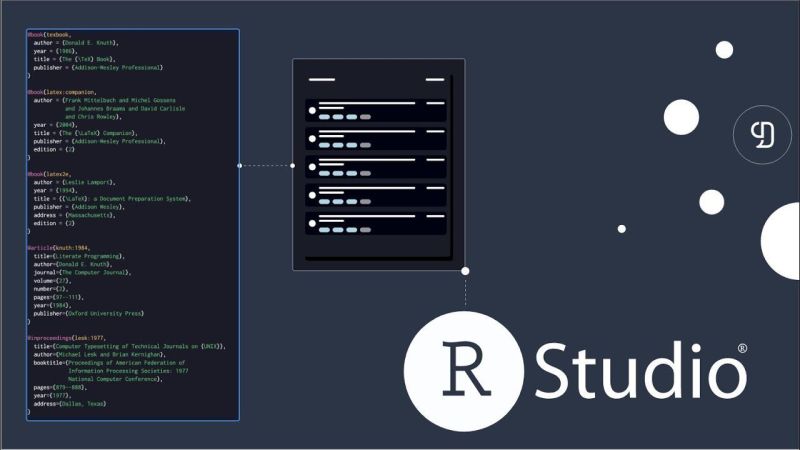This screenshot has height=450, width=800.
Task: Select the "@book{latex:companion," entry line
Action: (x=61, y=92)
